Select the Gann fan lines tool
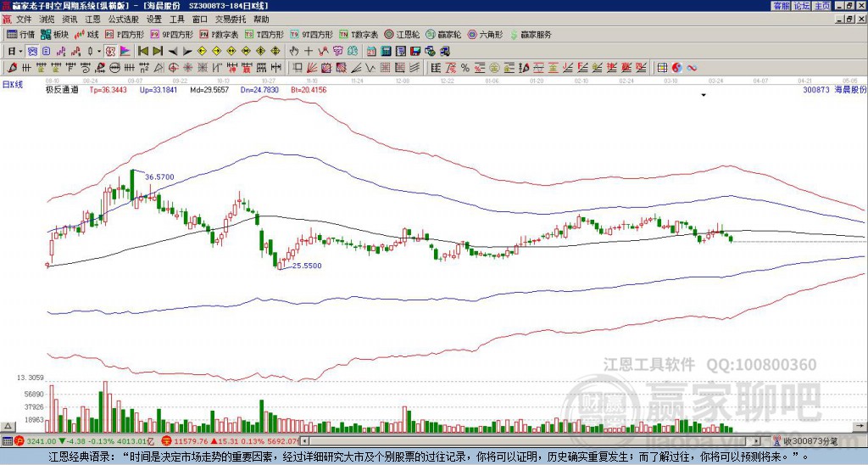 [x=312, y=68]
